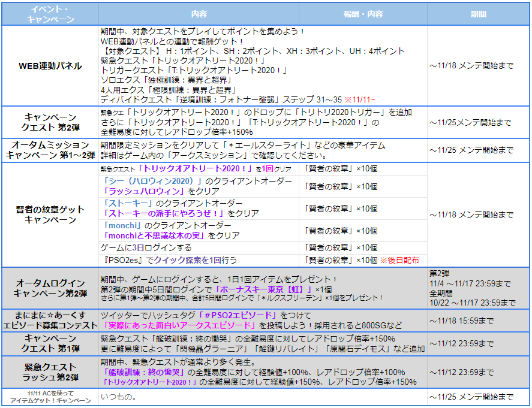Click the WEB連動パネル period ～11/18 メンテ開始まで

pyautogui.click(x=471, y=66)
